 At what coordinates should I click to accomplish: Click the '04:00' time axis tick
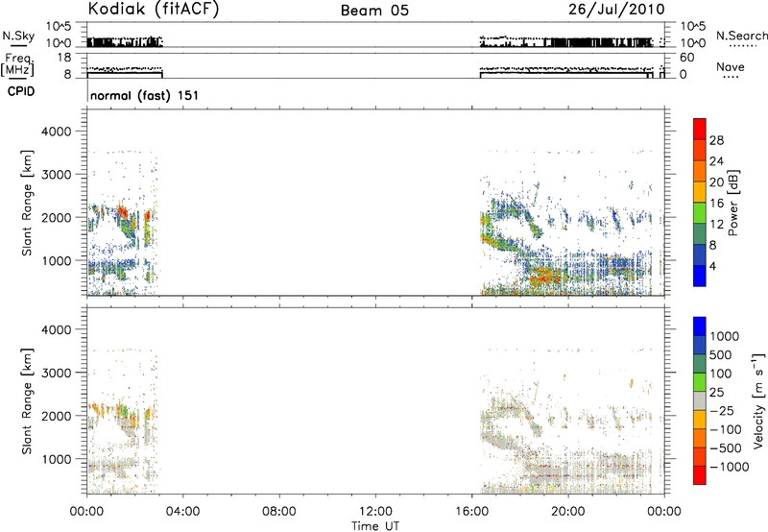182,512
